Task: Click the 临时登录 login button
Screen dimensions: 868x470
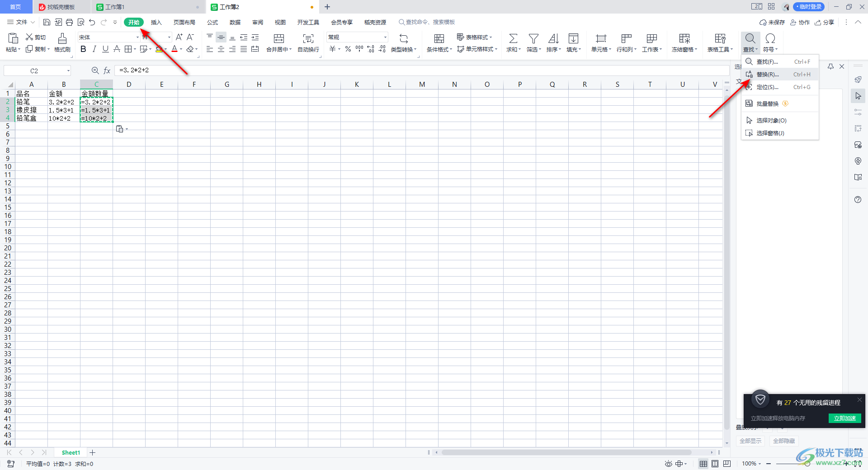Action: tap(809, 7)
